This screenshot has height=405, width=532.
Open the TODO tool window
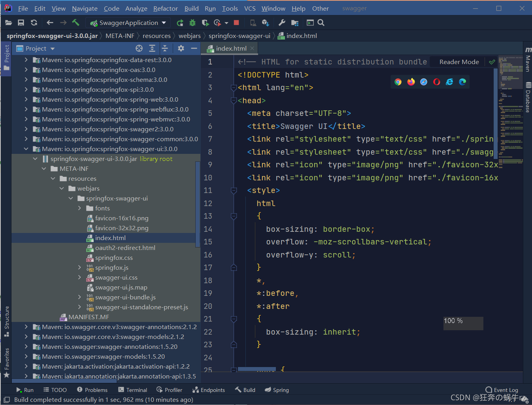[55, 390]
